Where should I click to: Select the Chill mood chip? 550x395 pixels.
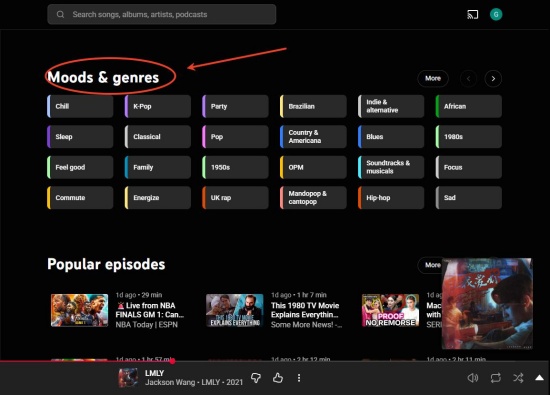tap(80, 106)
